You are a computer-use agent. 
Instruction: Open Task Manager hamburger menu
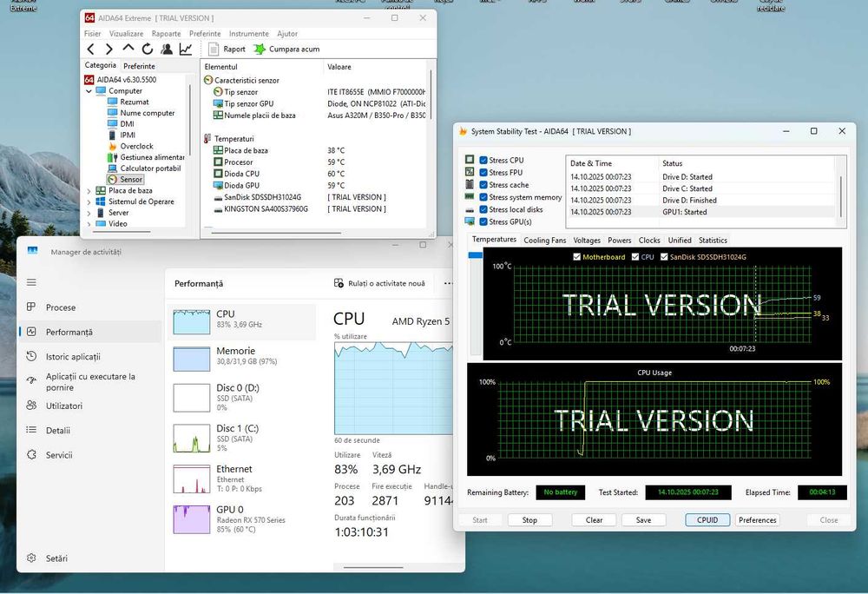click(x=31, y=282)
